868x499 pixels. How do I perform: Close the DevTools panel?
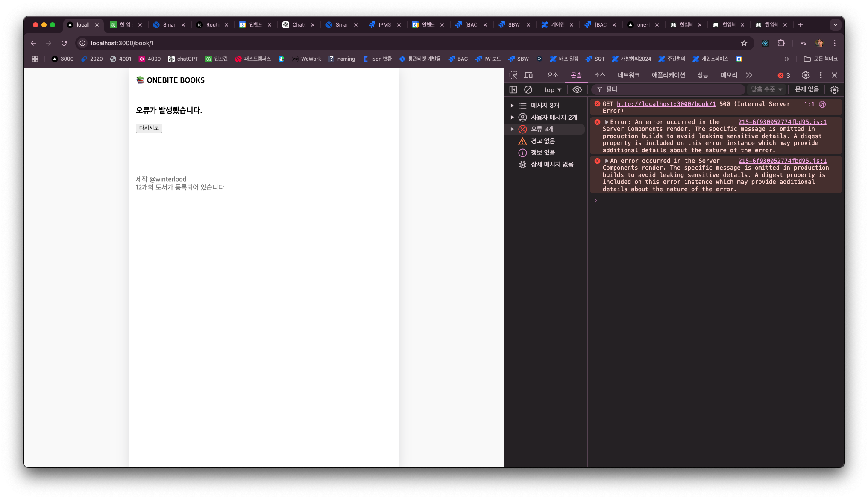pyautogui.click(x=834, y=75)
